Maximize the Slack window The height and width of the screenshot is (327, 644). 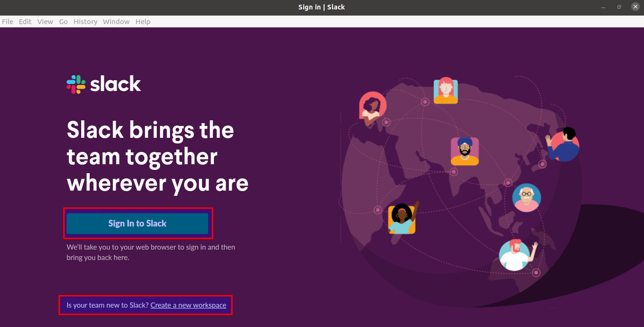(x=619, y=7)
